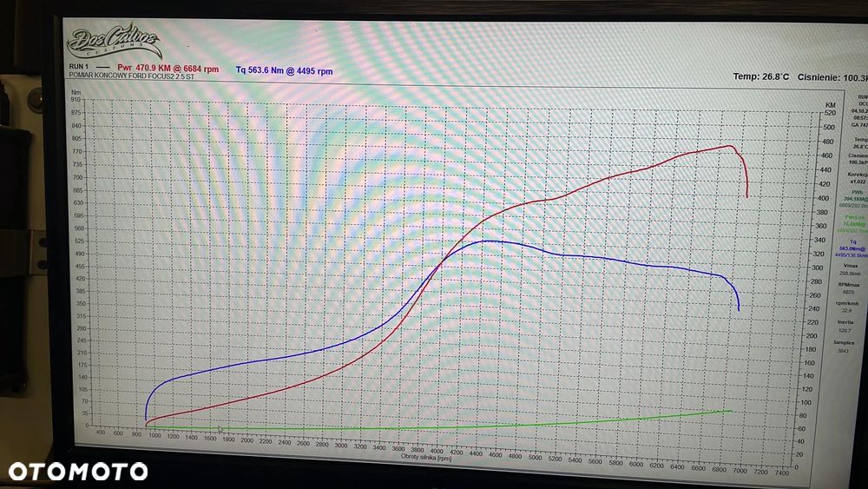Click the '1000' label on rpm axis
868x489 pixels.
155,435
